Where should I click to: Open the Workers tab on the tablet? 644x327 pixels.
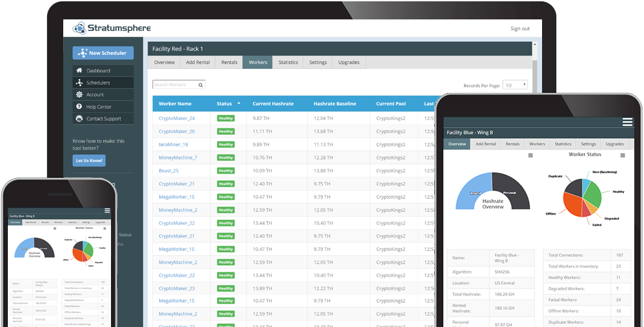[537, 144]
